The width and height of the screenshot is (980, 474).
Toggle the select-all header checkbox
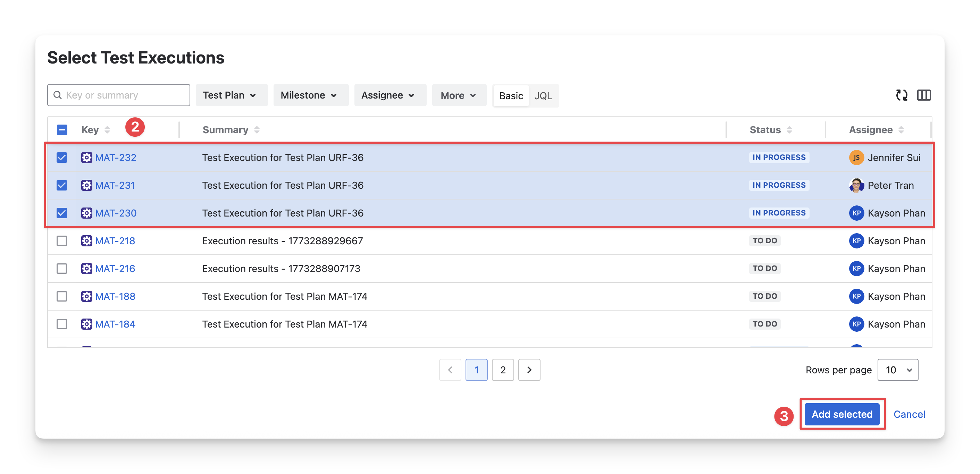coord(62,130)
